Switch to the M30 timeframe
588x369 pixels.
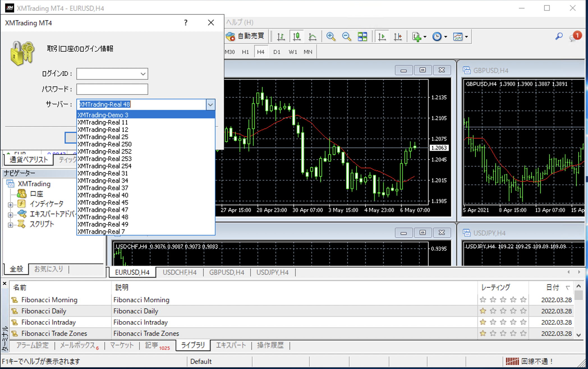tap(230, 52)
